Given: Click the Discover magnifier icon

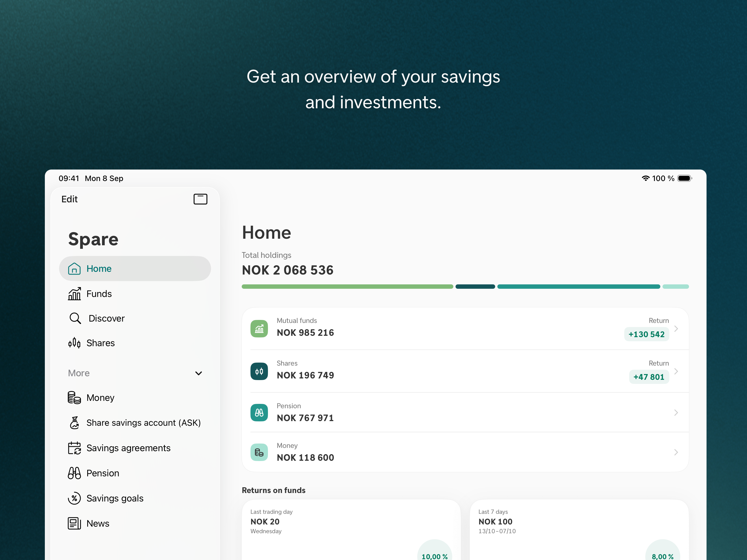Looking at the screenshot, I should (x=75, y=318).
